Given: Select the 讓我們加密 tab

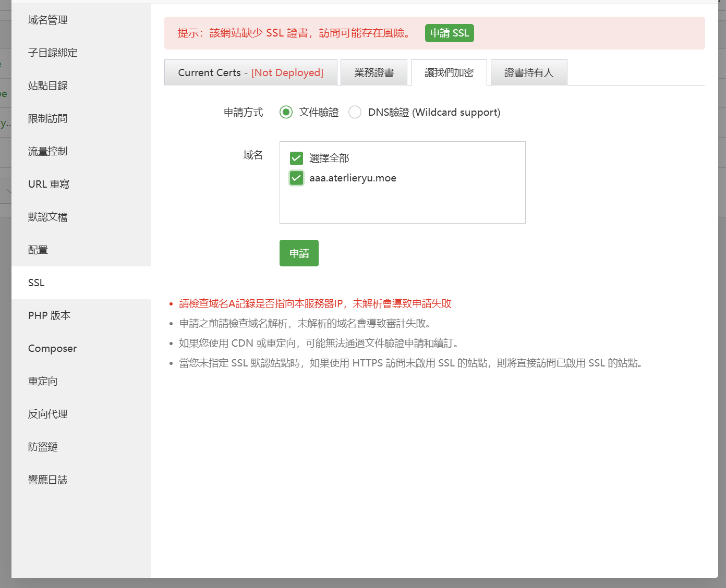Looking at the screenshot, I should tap(449, 72).
